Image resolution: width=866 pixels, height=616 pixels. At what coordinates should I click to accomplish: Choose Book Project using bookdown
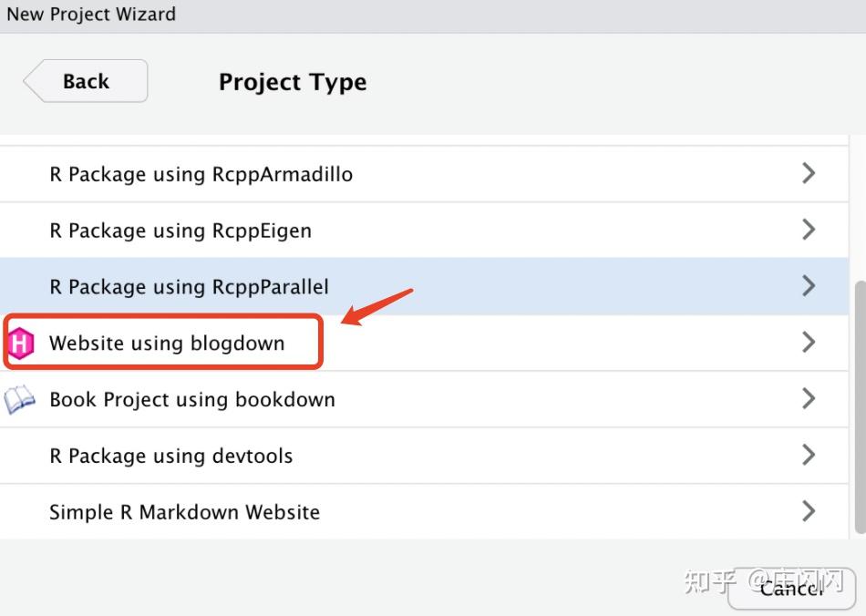click(192, 399)
